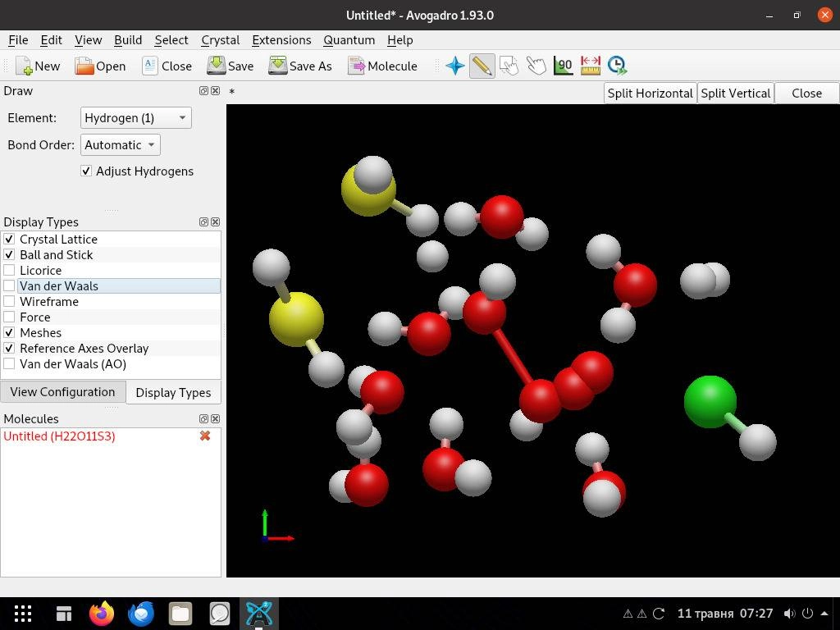Image resolution: width=840 pixels, height=630 pixels.
Task: Remove the Untitled molecule with red X
Action: click(204, 436)
